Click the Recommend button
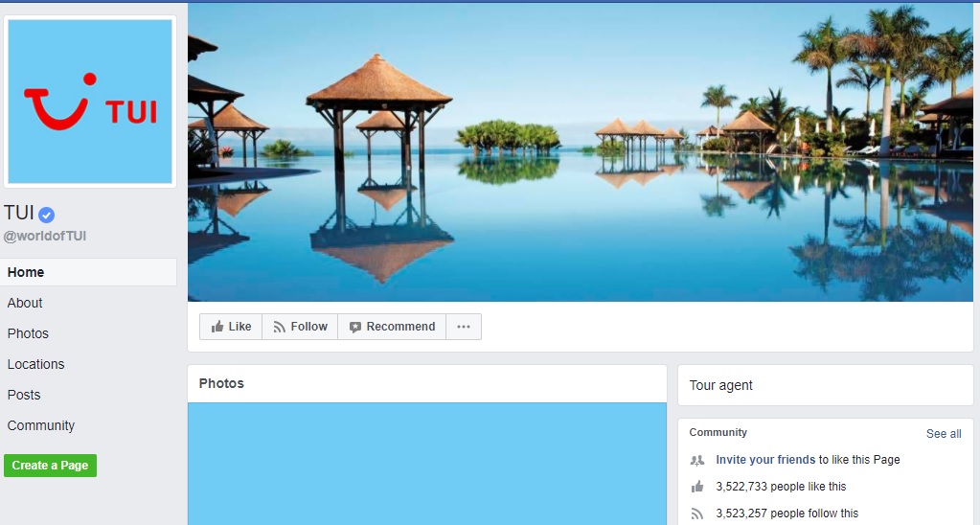Image resolution: width=980 pixels, height=525 pixels. click(x=391, y=327)
